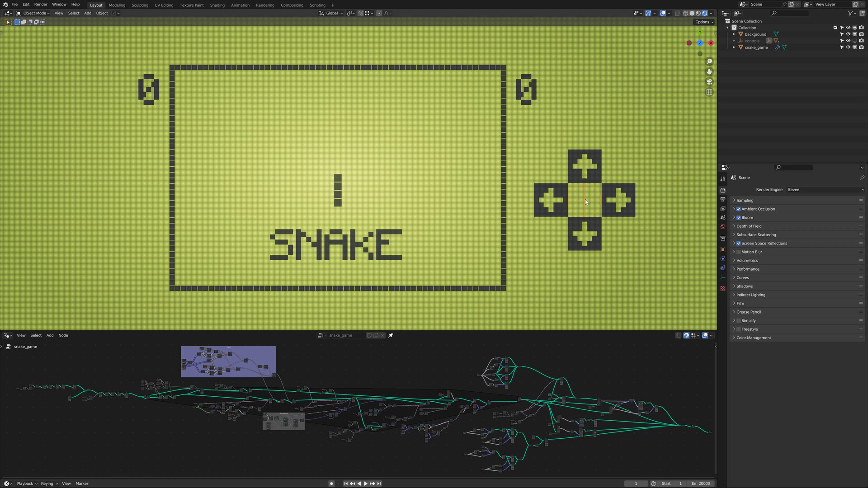The height and width of the screenshot is (488, 868).
Task: Open the World Properties tab
Action: point(723,226)
